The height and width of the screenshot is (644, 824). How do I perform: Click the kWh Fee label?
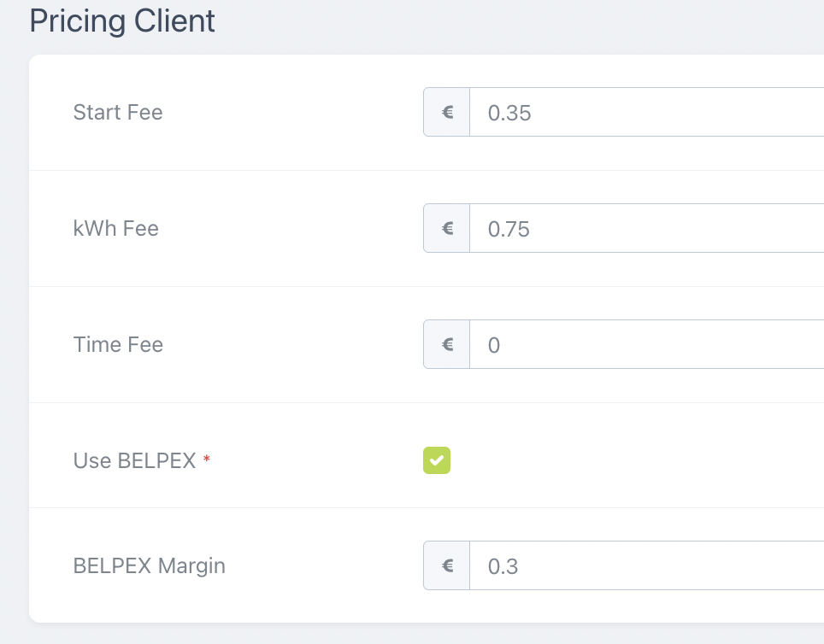point(116,228)
